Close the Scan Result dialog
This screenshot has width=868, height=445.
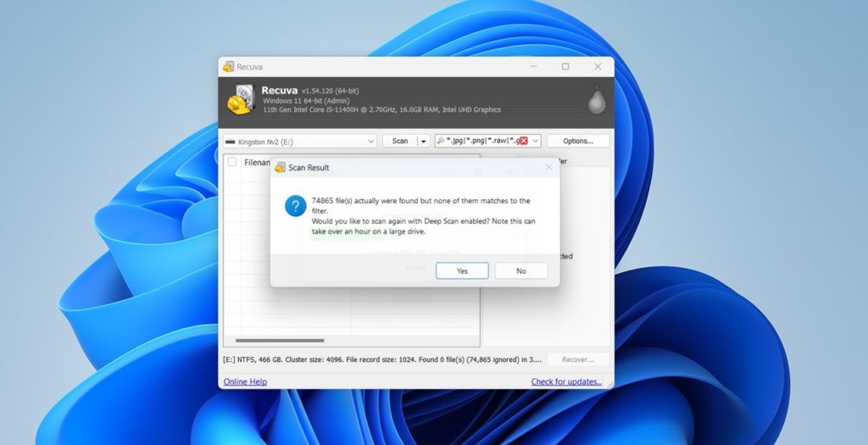[548, 167]
